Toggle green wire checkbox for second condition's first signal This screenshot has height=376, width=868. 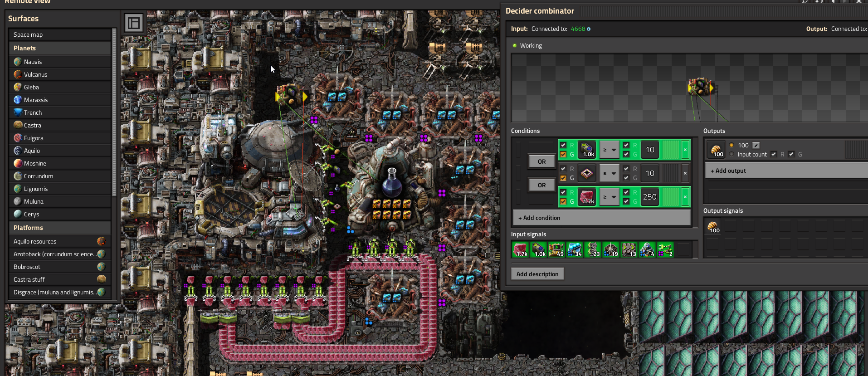tap(563, 178)
